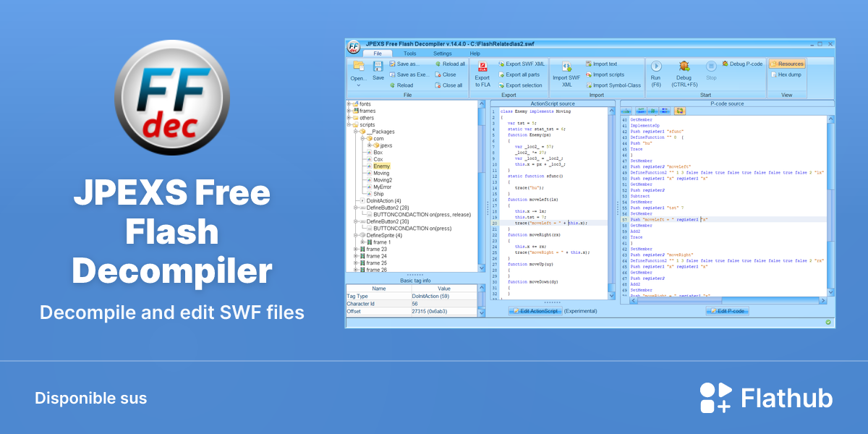Click Reload all in the ribbon

(x=450, y=64)
